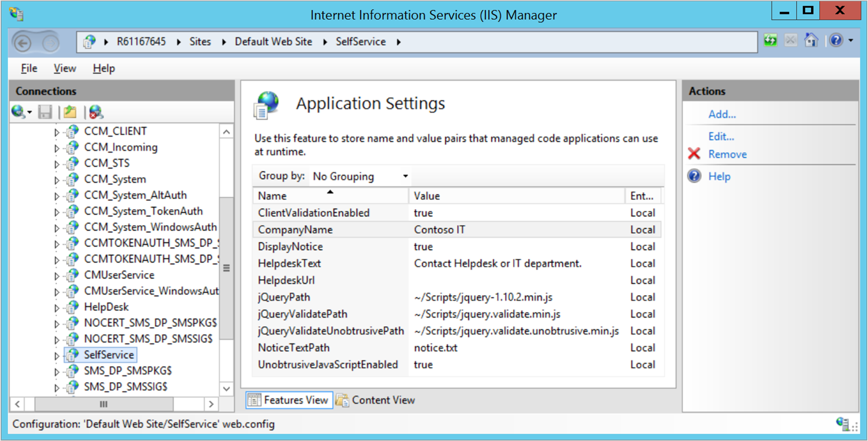Click the Help question mark toolbar icon

[x=836, y=41]
